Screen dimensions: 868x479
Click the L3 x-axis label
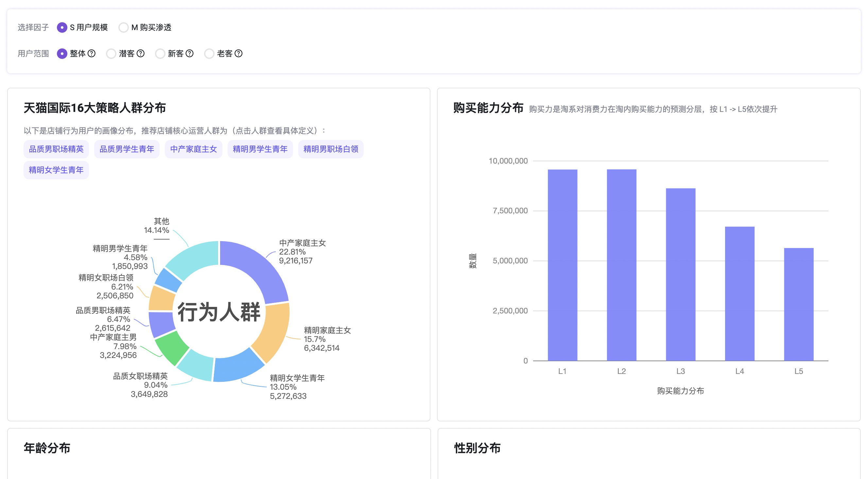tap(681, 371)
